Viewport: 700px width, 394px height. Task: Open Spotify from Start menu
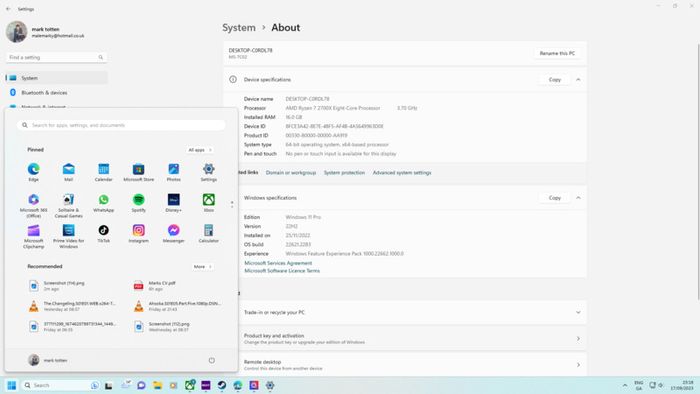(138, 203)
